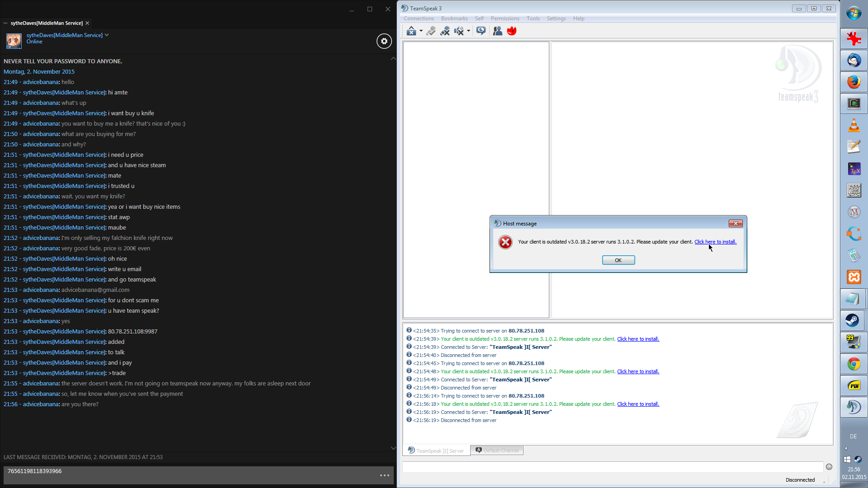868x488 pixels.
Task: Toggle Subscribe to All Channels icon
Action: tap(481, 31)
